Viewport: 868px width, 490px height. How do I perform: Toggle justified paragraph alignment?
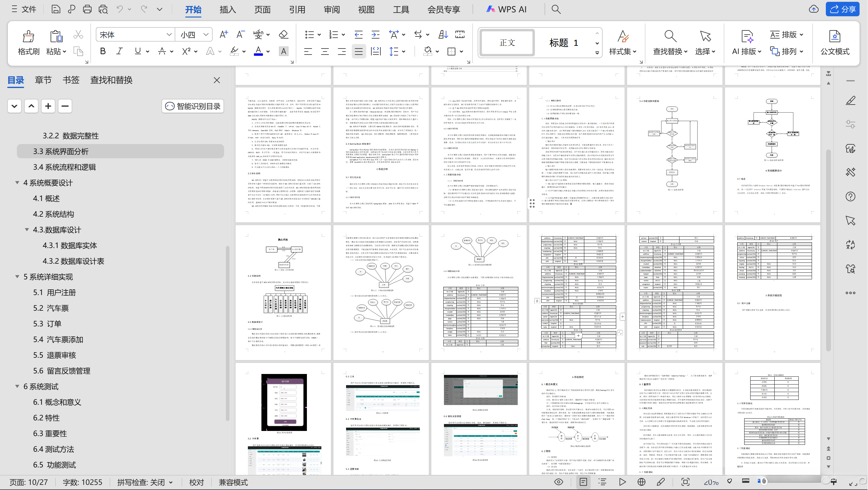click(x=358, y=51)
